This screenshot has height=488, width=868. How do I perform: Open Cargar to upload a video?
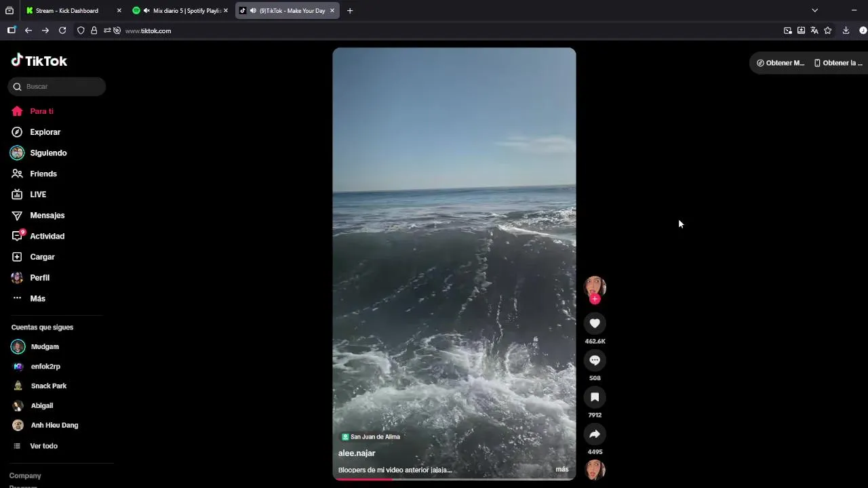33,257
